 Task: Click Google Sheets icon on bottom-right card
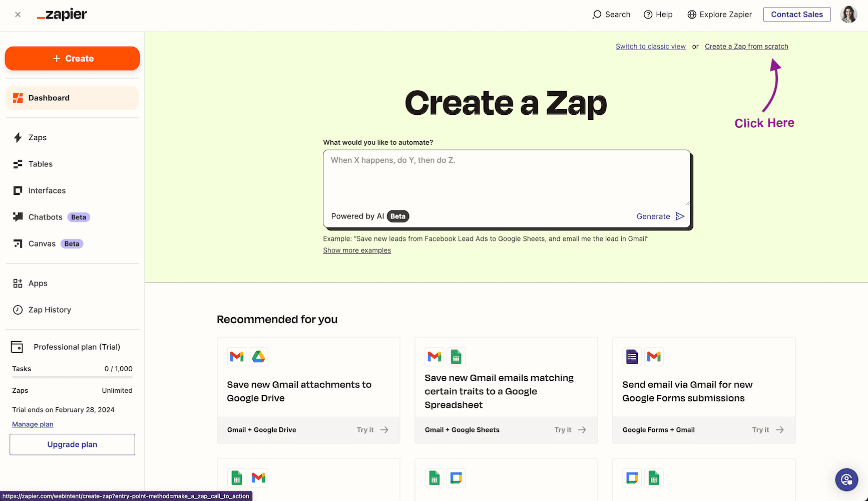654,478
